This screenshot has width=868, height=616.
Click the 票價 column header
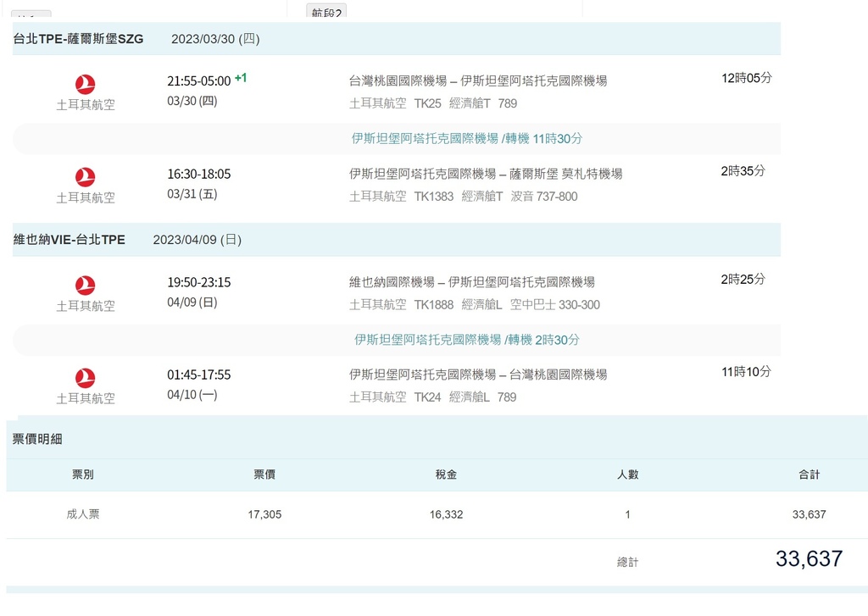264,474
